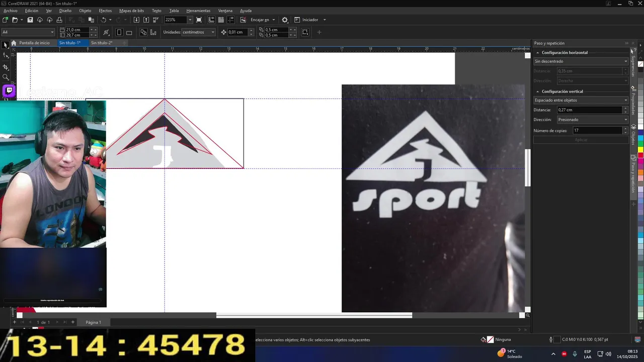Click the Número de copias field
The height and width of the screenshot is (362, 644).
597,130
